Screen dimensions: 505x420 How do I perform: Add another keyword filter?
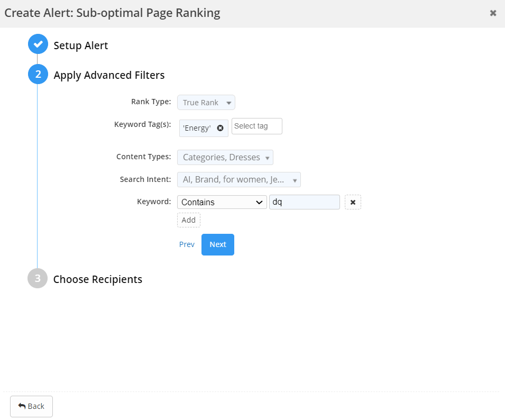point(188,220)
